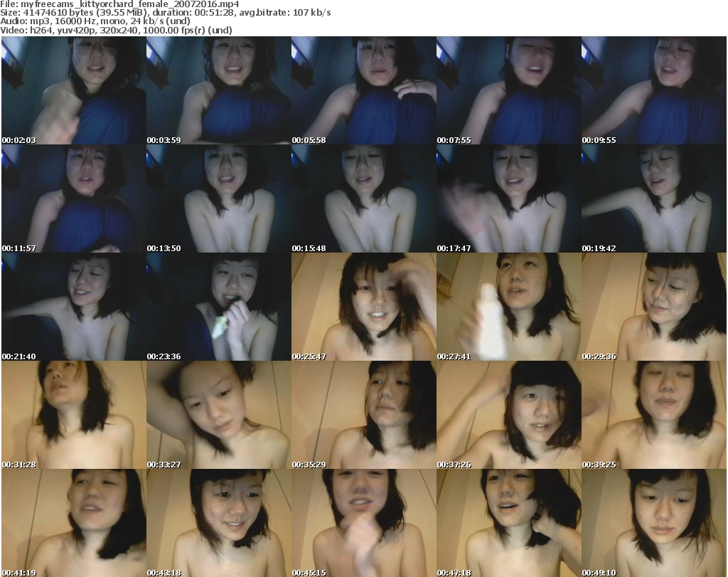Choose the thumbnail at 00:49:10

pyautogui.click(x=654, y=523)
